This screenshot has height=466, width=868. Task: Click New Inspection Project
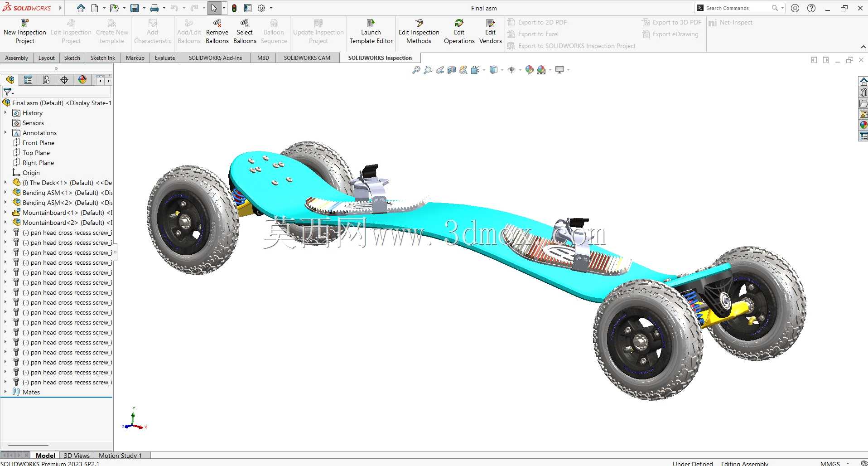(25, 32)
